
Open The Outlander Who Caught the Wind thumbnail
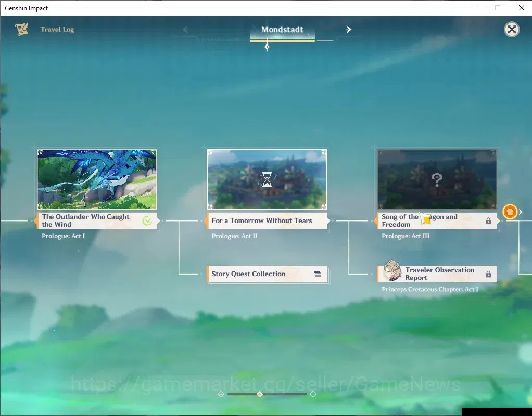coord(97,179)
